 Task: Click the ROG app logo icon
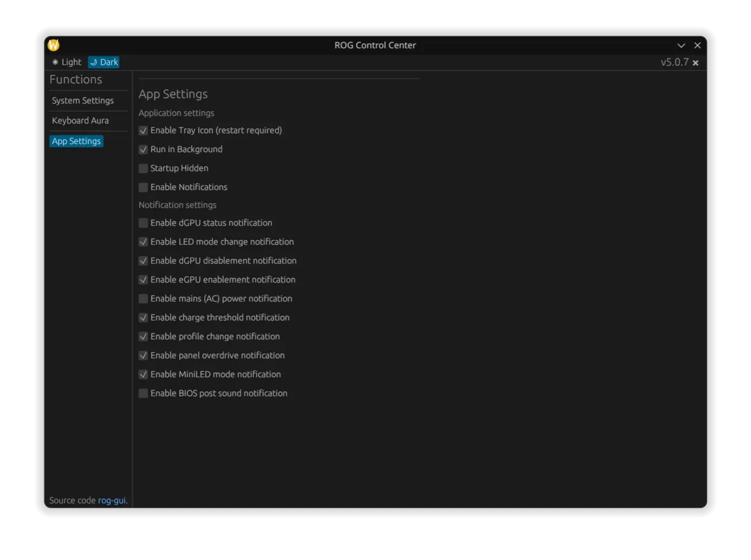54,45
